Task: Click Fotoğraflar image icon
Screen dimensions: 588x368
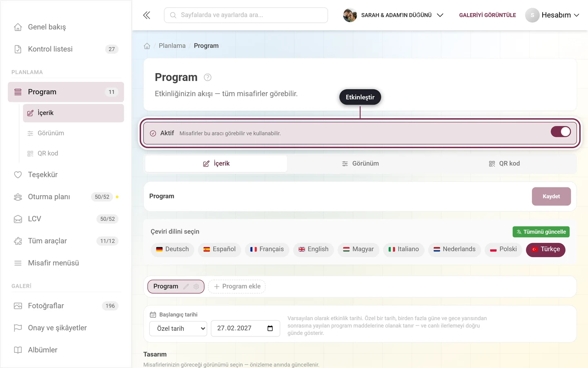Action: [x=18, y=306]
